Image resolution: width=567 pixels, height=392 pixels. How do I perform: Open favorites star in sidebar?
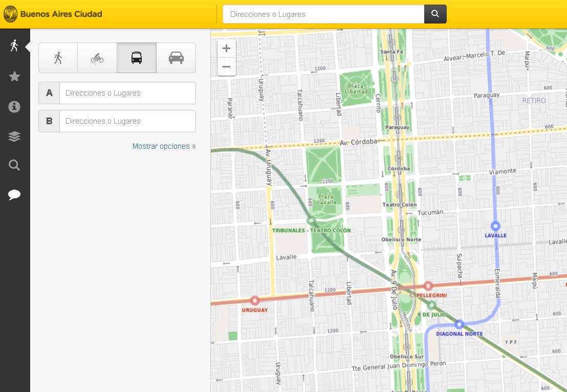14,77
